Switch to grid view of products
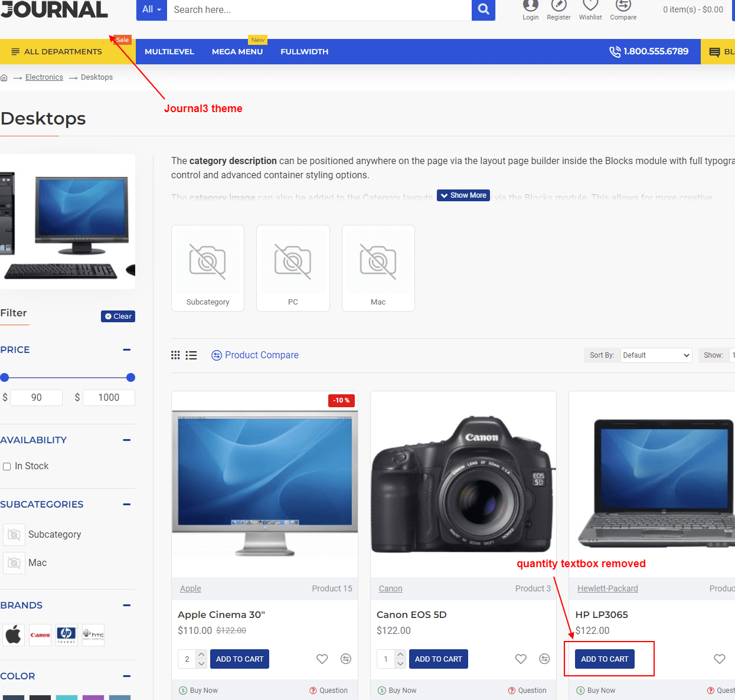 175,355
